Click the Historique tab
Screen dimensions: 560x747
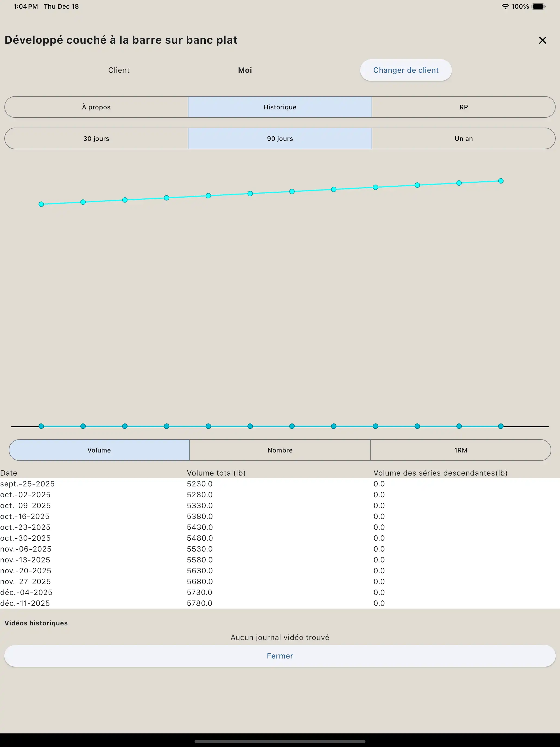pyautogui.click(x=279, y=107)
